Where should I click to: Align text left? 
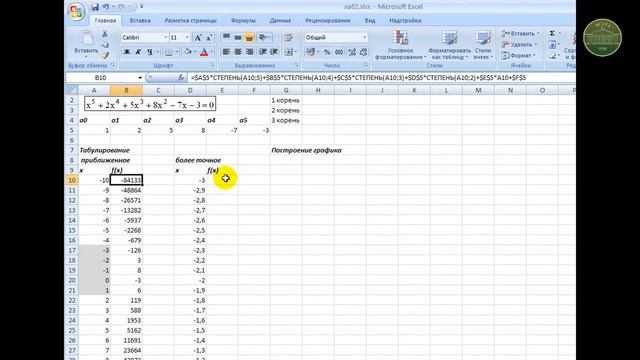click(x=226, y=52)
